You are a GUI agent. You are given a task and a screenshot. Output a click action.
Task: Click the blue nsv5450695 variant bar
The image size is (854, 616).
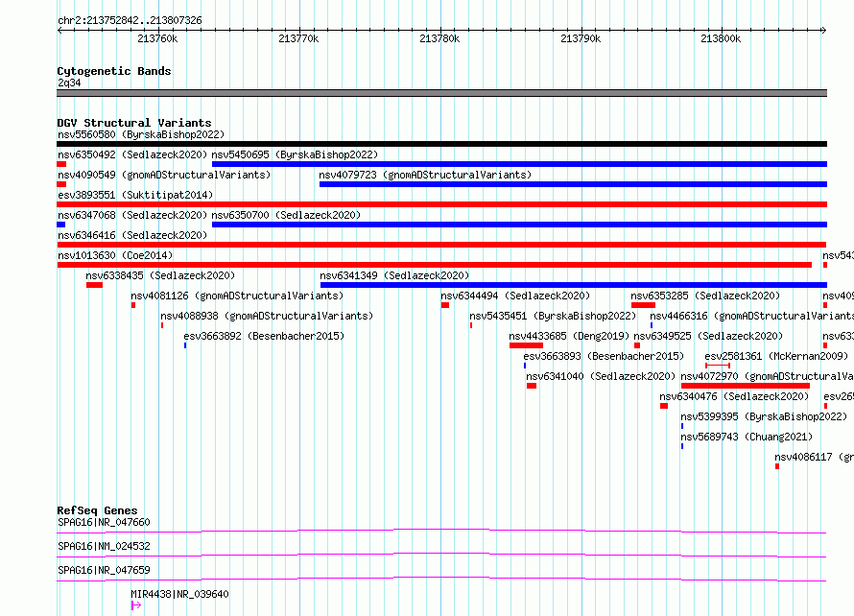tap(519, 164)
